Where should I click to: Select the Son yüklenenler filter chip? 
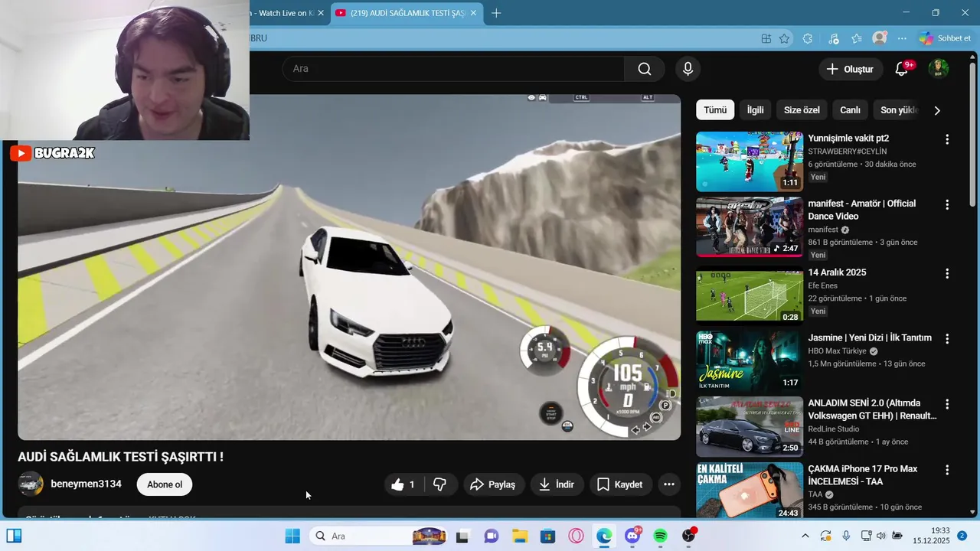[x=897, y=110]
